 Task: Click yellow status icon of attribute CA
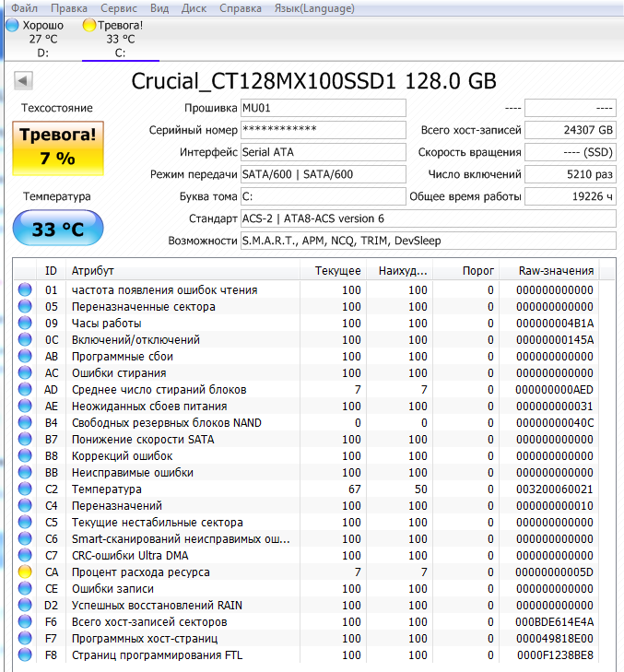tap(25, 572)
